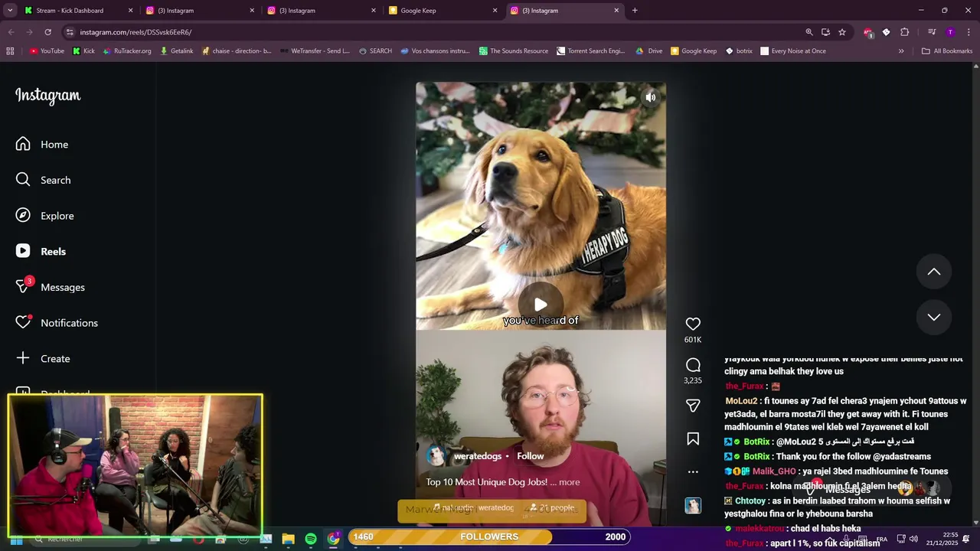Open a new tab with the plus button
The image size is (980, 551).
(x=635, y=11)
